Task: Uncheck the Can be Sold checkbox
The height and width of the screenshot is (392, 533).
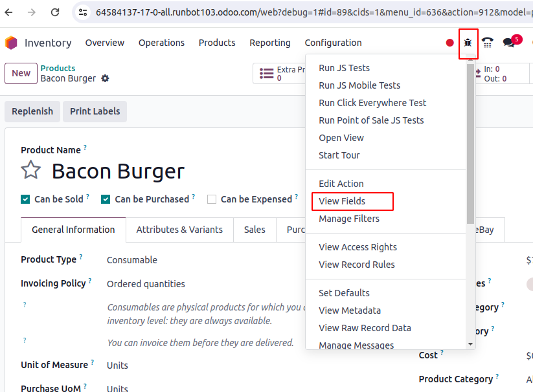Action: coord(25,199)
